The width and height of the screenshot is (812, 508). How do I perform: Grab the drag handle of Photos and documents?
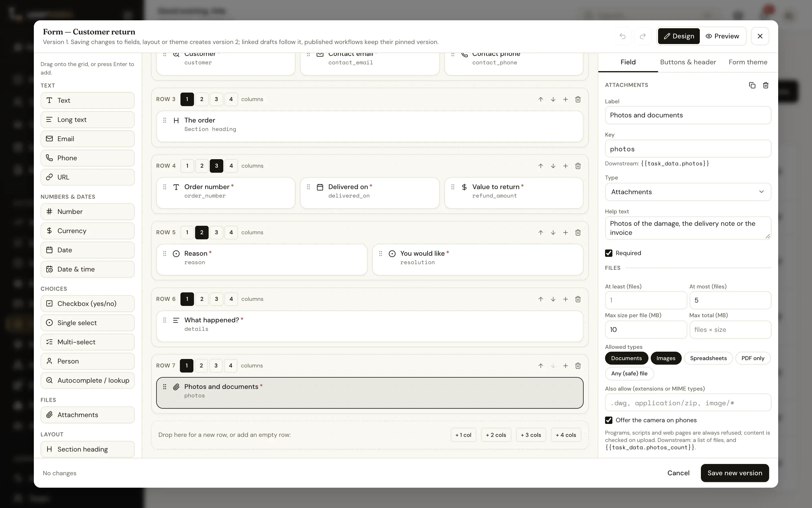click(x=164, y=387)
